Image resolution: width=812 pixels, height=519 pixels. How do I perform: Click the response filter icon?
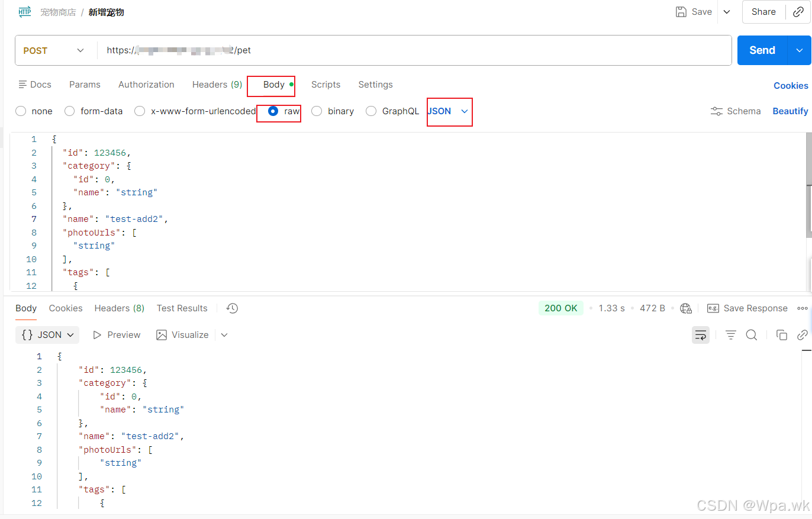click(x=731, y=335)
